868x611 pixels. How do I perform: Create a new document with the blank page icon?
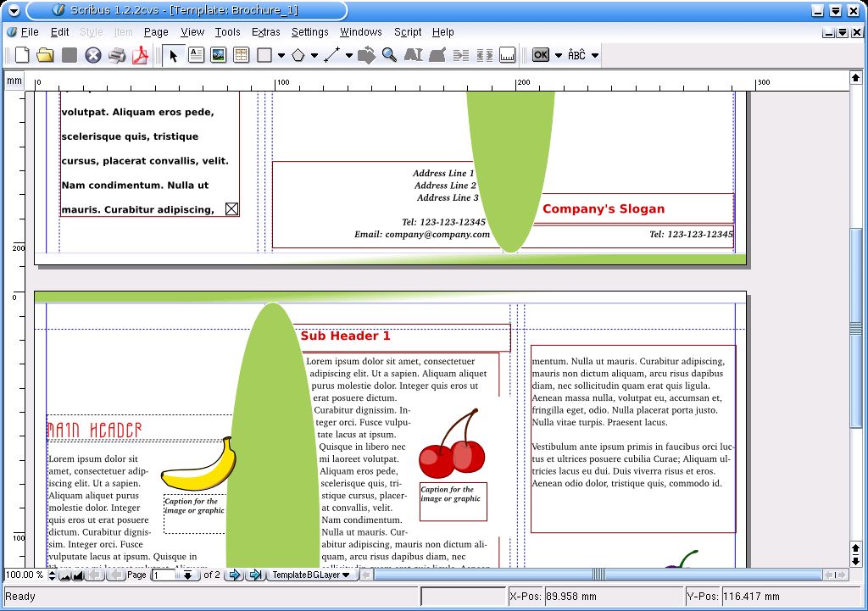[22, 55]
